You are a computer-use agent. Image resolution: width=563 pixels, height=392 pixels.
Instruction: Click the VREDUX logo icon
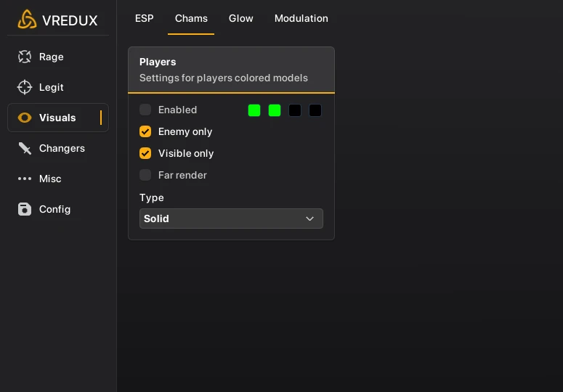pyautogui.click(x=27, y=20)
